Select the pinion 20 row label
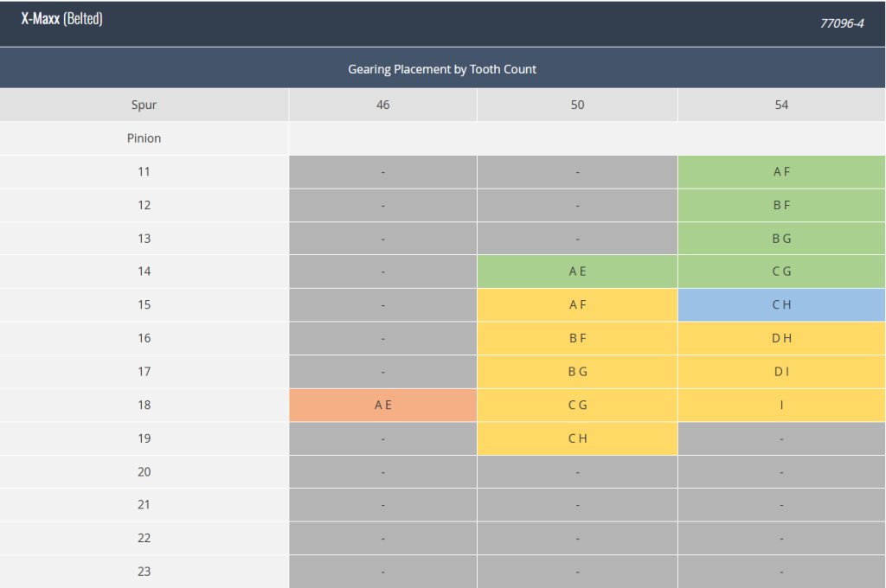 tap(144, 471)
